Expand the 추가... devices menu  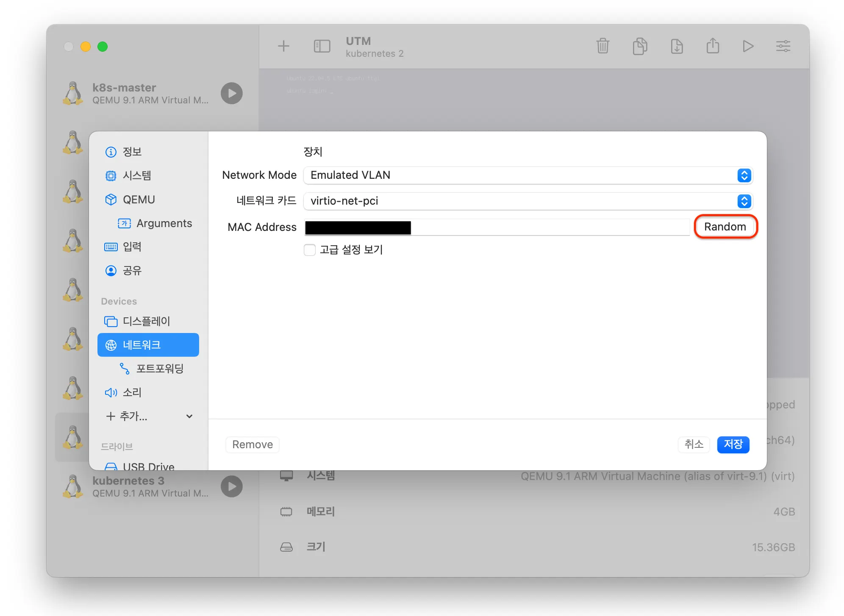coord(148,416)
